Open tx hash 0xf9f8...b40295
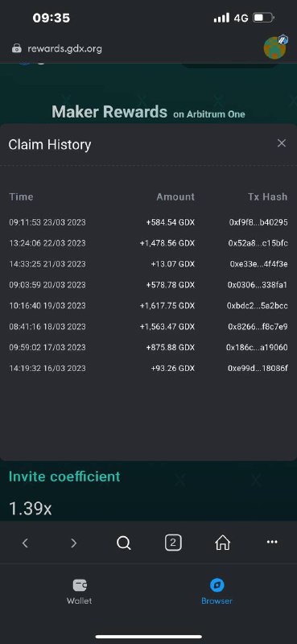 pyautogui.click(x=258, y=222)
